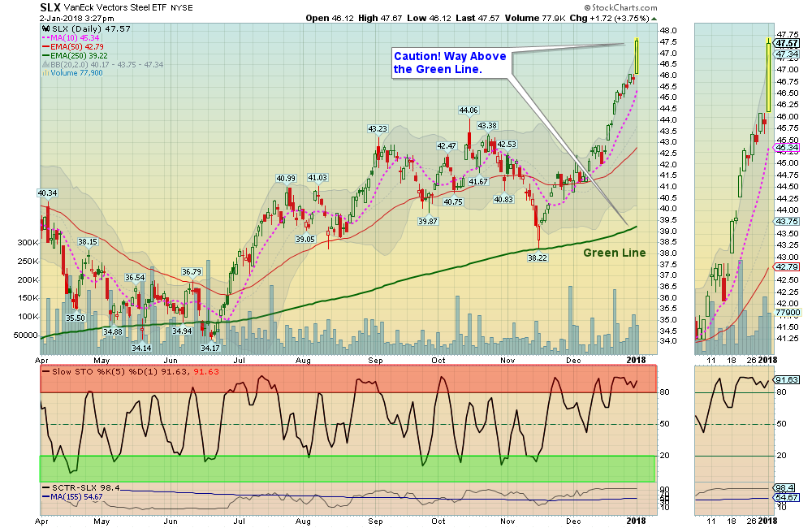
Task: Click the 35.50 April price label
Action: tap(75, 318)
